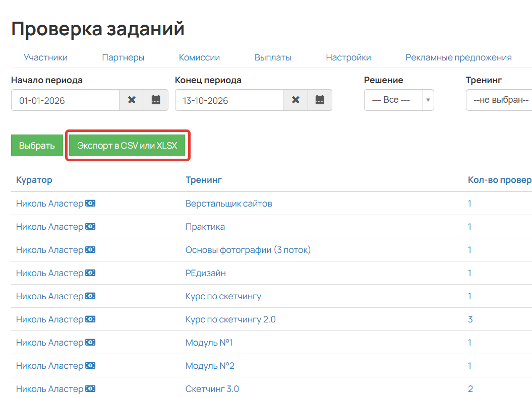Screen dimensions: 532x398
Task: Focus the Конец периода date input
Action: coord(229,100)
